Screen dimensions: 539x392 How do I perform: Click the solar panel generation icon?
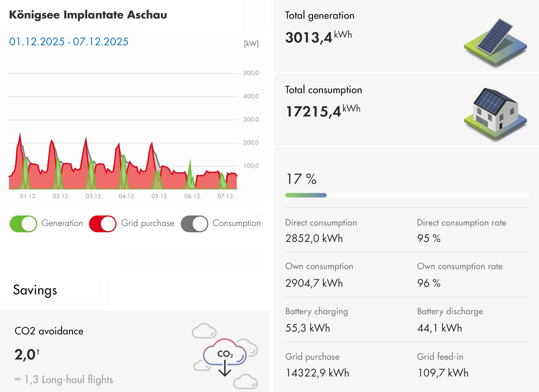495,43
